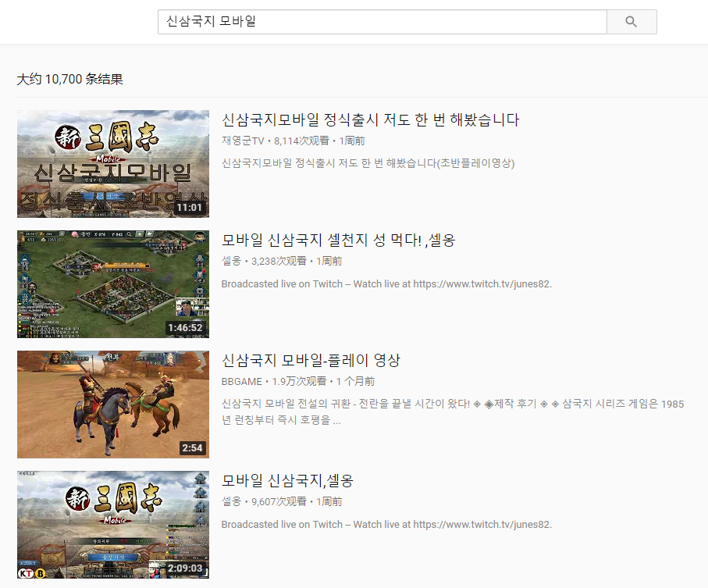Click the 1:46:52 duration badge
The image size is (708, 588).
(x=184, y=328)
